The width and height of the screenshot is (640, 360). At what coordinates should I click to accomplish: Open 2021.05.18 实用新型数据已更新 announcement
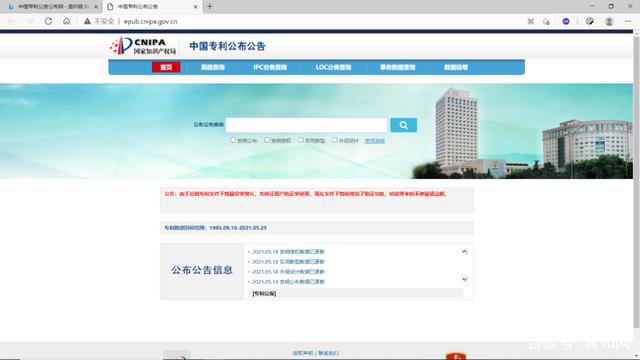pos(288,262)
